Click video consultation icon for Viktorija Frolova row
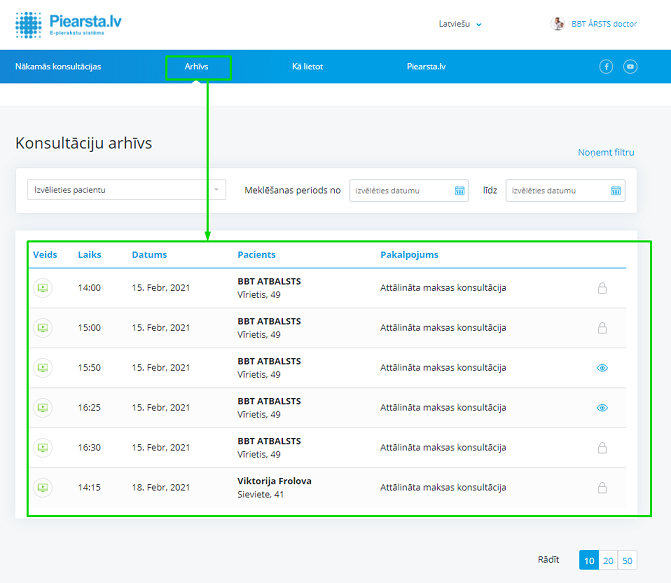Viewport: 671px width, 583px height. click(42, 488)
